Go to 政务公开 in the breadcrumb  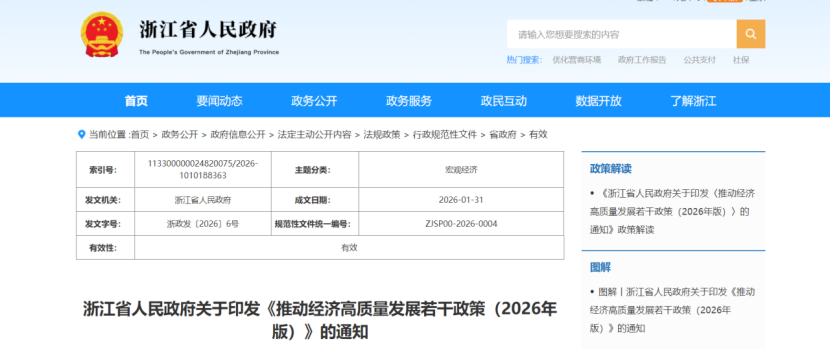click(179, 134)
